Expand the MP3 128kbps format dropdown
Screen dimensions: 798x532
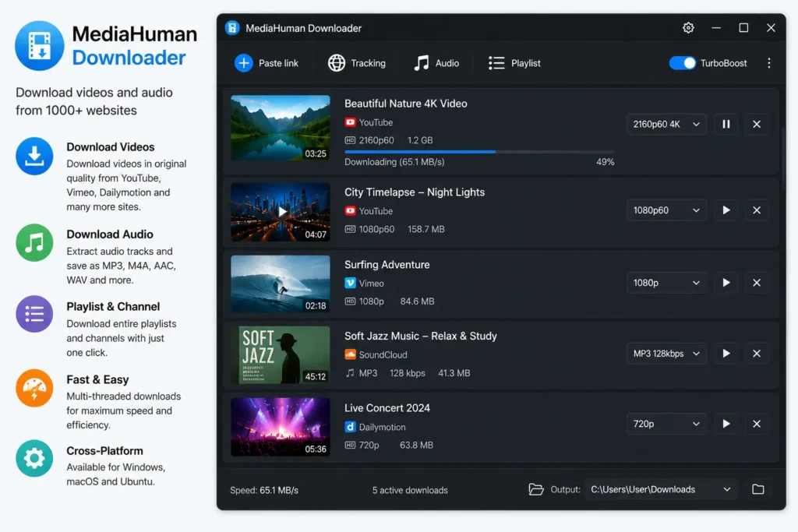pyautogui.click(x=666, y=354)
